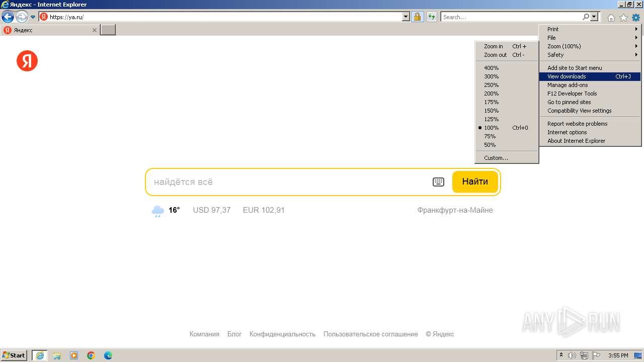Open Пользовательское соглашение footer link
Screen dimensions: 644x362
(x=371, y=334)
